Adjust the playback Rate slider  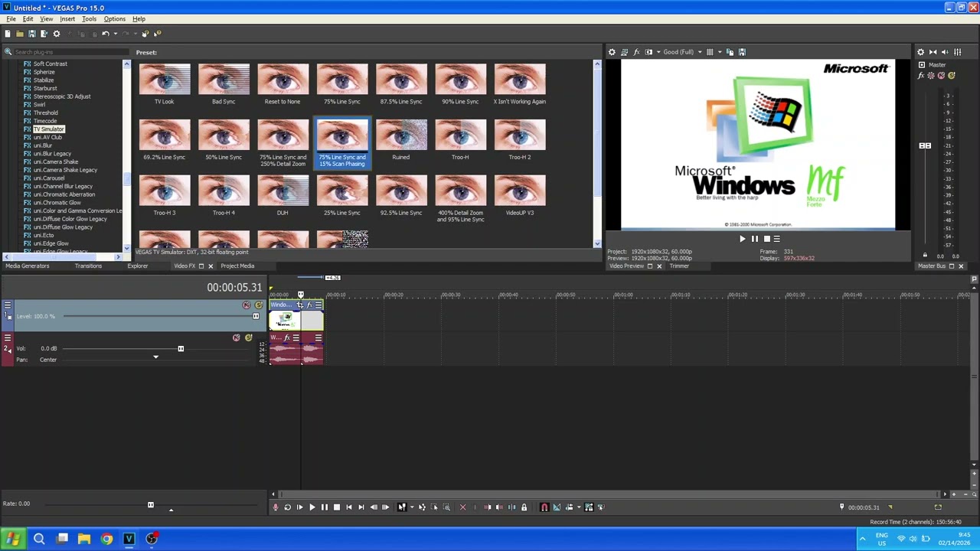pyautogui.click(x=151, y=504)
